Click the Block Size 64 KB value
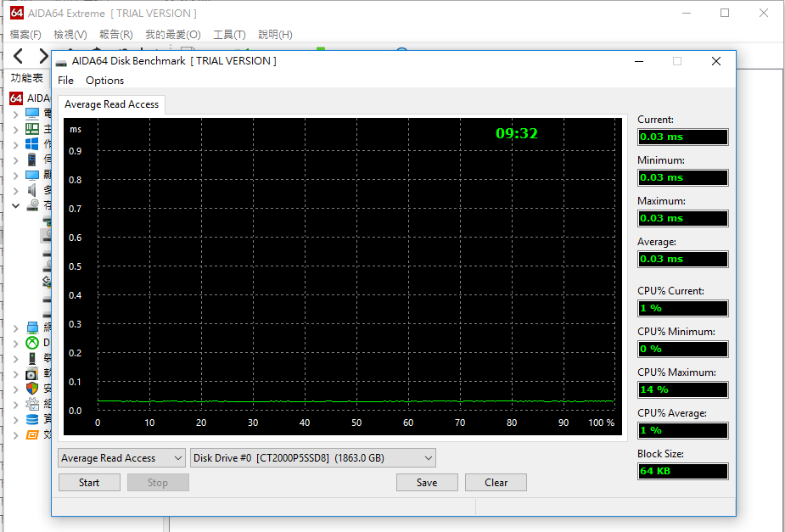This screenshot has width=785, height=532. pyautogui.click(x=683, y=471)
